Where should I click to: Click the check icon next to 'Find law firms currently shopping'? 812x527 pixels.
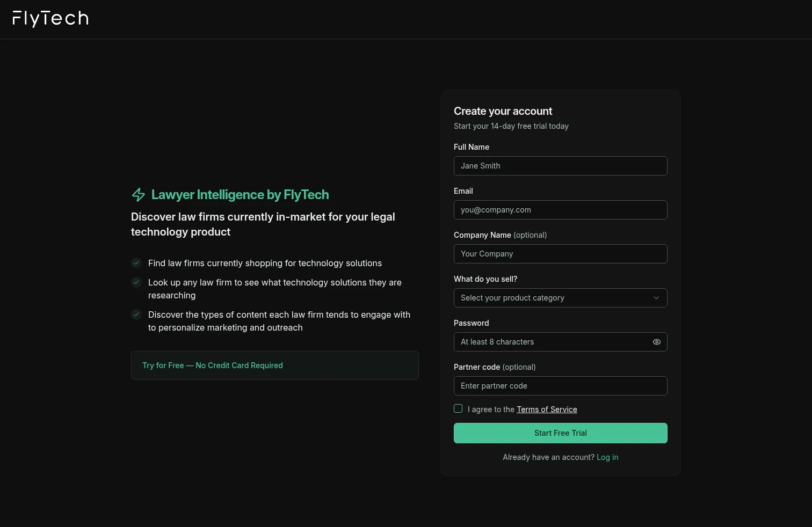pos(136,263)
